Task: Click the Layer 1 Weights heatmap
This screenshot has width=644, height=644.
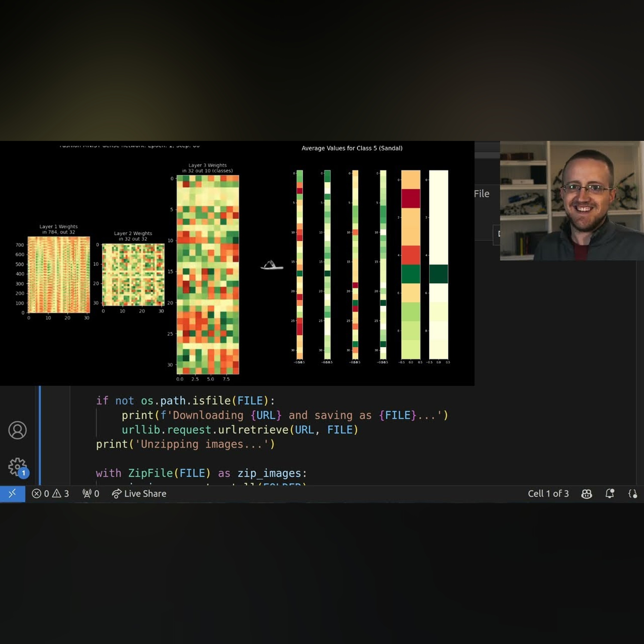Action: pyautogui.click(x=59, y=275)
